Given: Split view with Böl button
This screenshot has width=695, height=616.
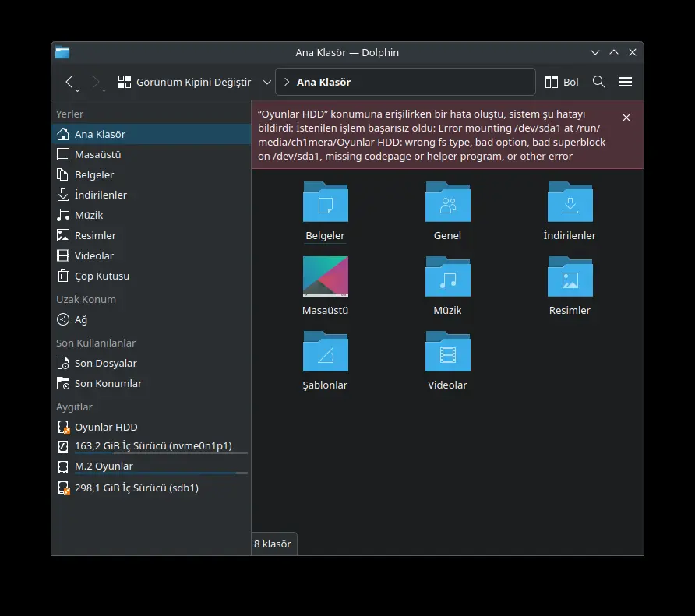Looking at the screenshot, I should click(x=562, y=82).
